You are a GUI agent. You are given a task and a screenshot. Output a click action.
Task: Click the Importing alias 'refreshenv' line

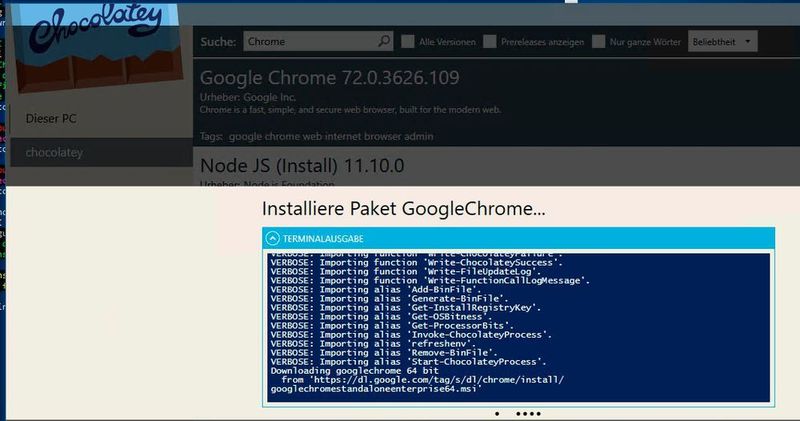[x=373, y=343]
